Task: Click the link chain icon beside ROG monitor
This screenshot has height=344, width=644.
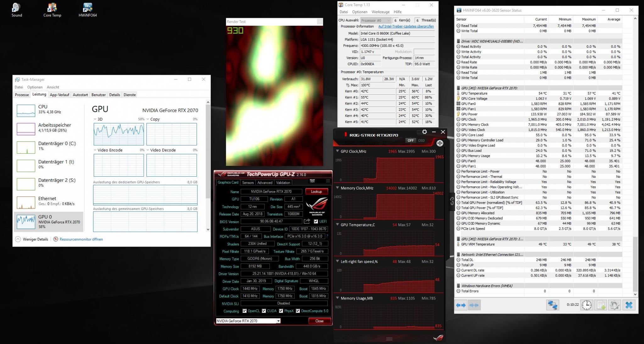Action: (x=452, y=201)
